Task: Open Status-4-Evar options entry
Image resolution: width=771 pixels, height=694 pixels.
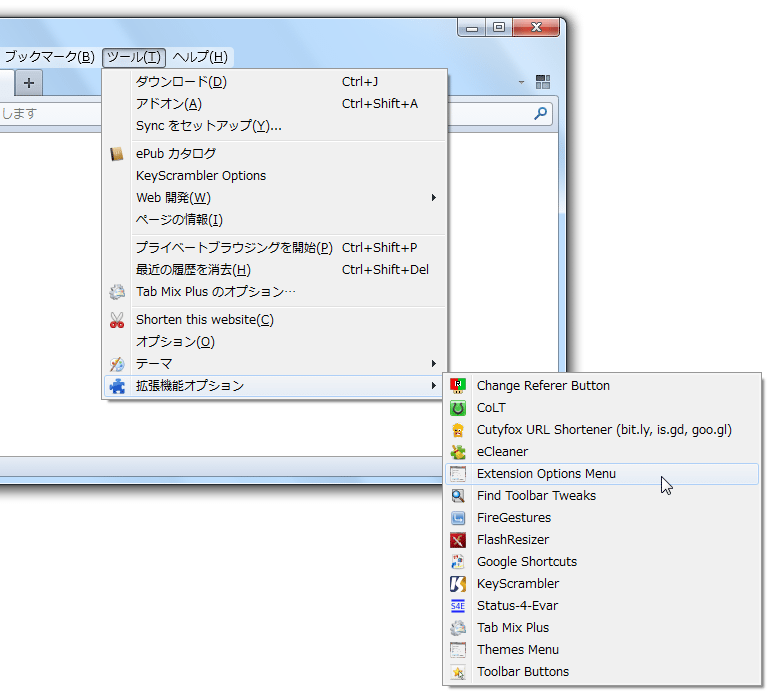Action: click(602, 606)
